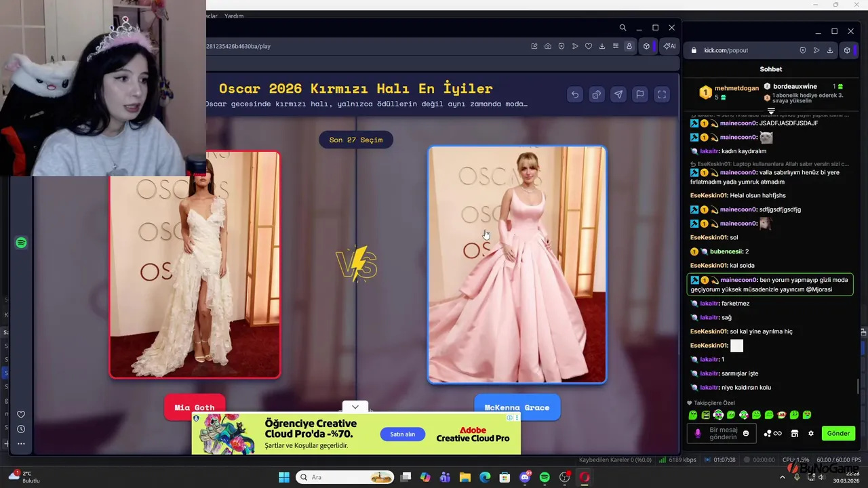This screenshot has width=868, height=488.
Task: Open the emoji picker smiley in chat box
Action: [746, 433]
